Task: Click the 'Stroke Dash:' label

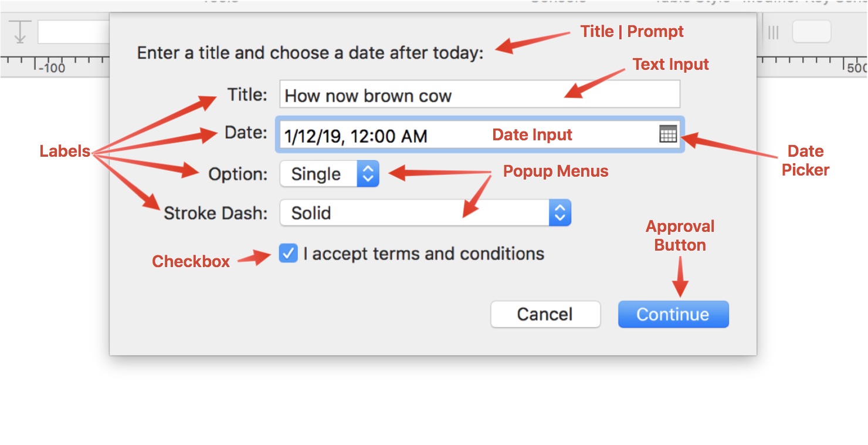Action: (x=215, y=213)
